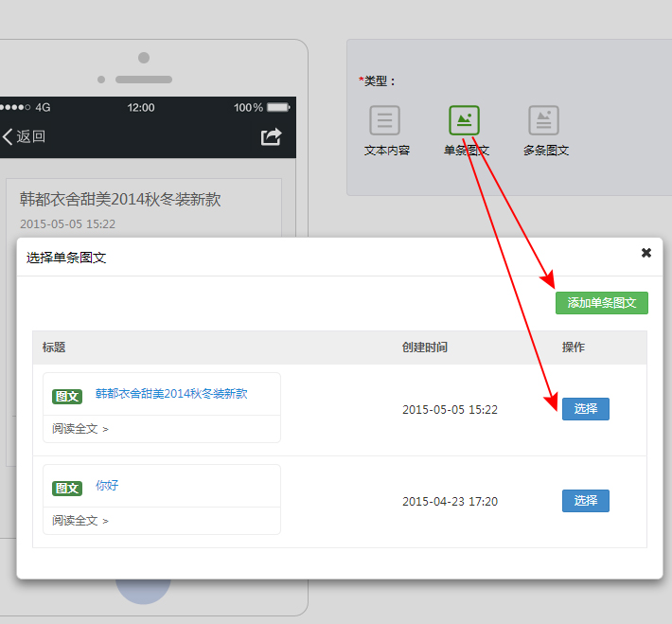Click the 图文 badge beside 韩都衣舍
Image resolution: width=672 pixels, height=624 pixels.
click(67, 397)
